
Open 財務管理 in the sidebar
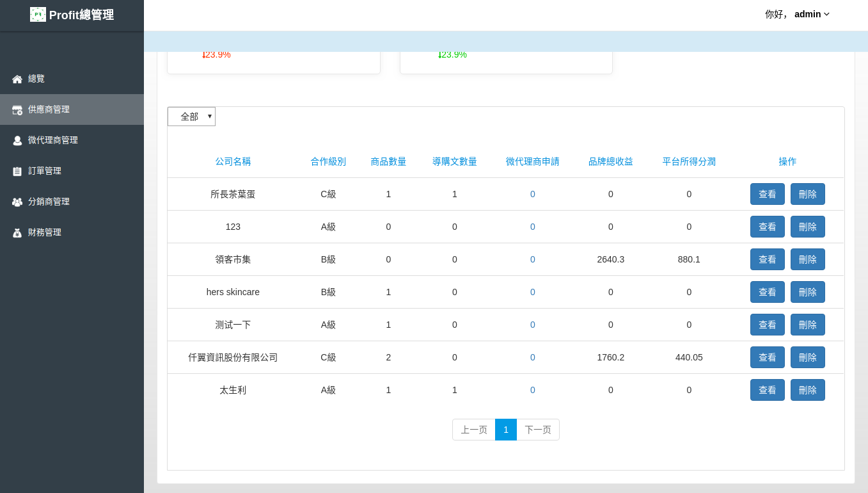point(72,232)
